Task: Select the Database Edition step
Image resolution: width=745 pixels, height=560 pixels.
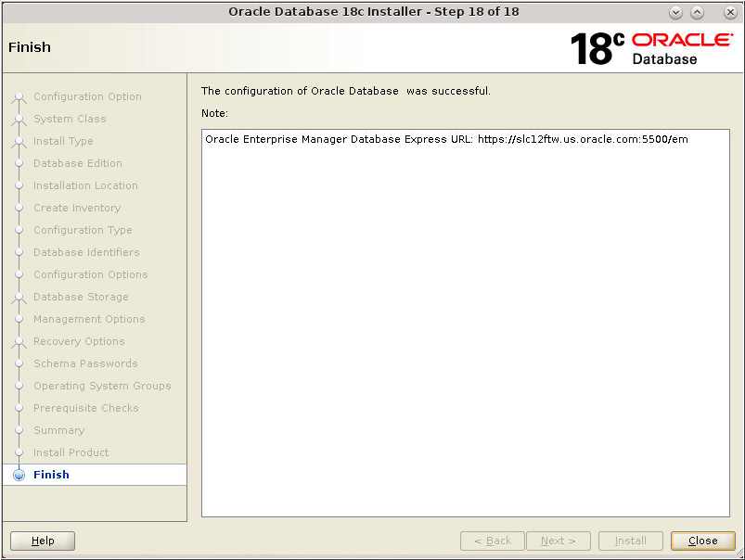Action: coord(78,163)
